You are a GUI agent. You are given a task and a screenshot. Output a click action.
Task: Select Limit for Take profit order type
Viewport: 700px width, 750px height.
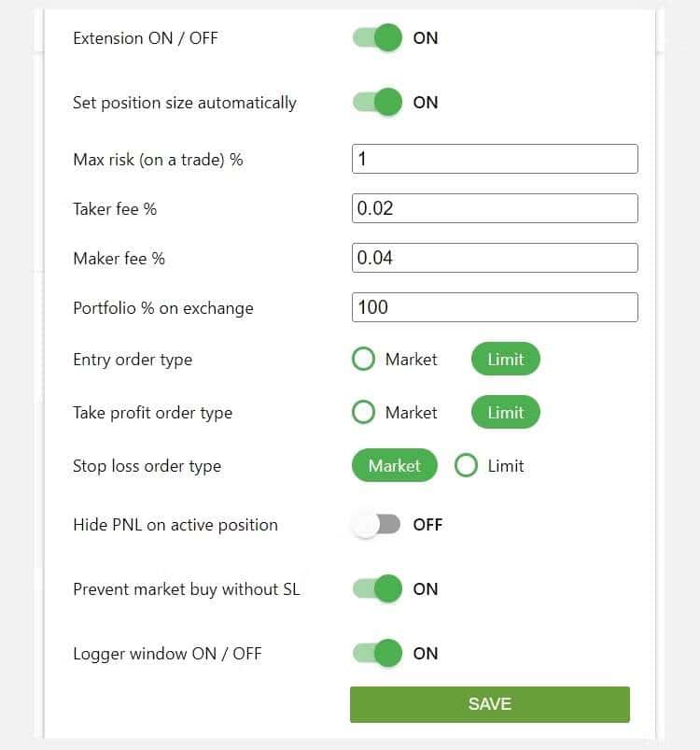tap(505, 413)
